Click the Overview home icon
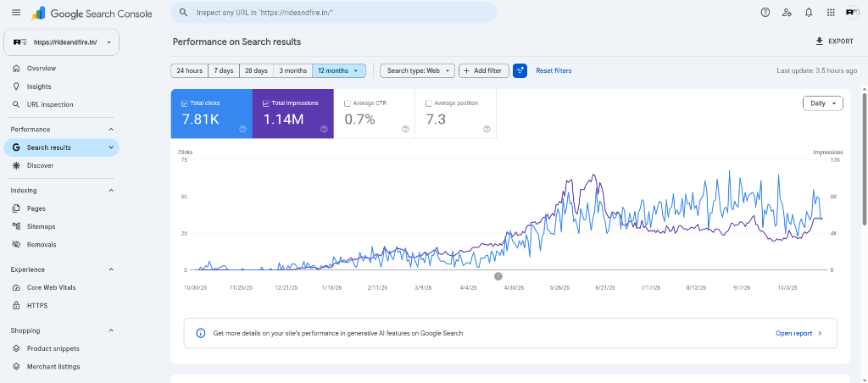868x383 pixels. point(16,69)
